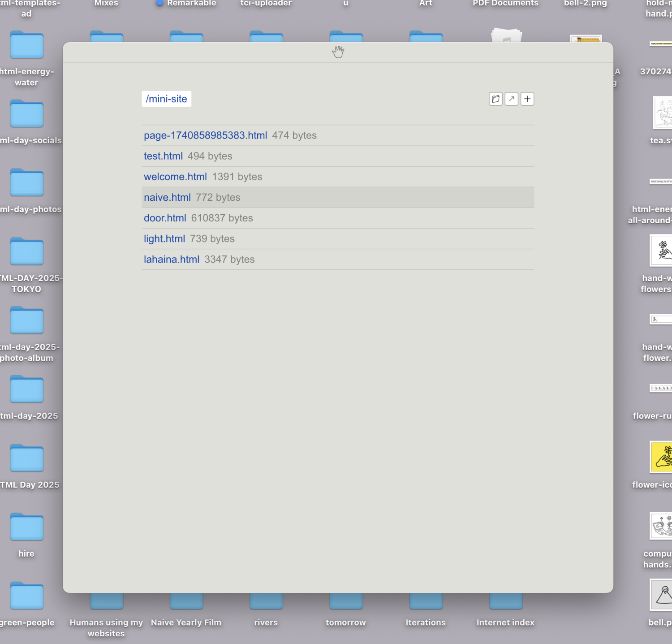Screen dimensions: 672x644
Task: Click the plus icon to add page
Action: click(527, 99)
